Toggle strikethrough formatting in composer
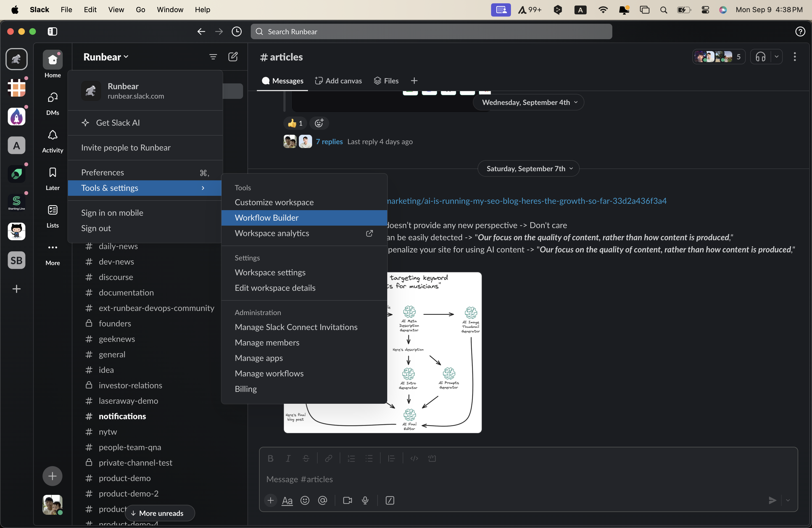The image size is (812, 528). pos(306,458)
